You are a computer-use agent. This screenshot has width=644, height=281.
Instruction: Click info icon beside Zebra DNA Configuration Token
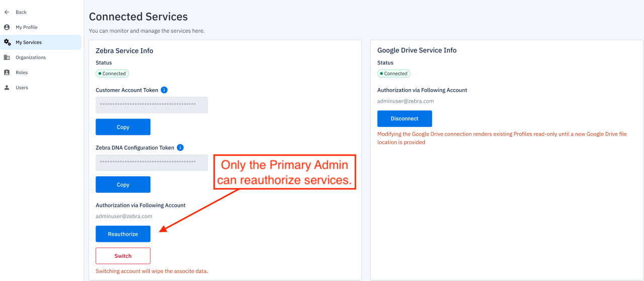point(180,148)
